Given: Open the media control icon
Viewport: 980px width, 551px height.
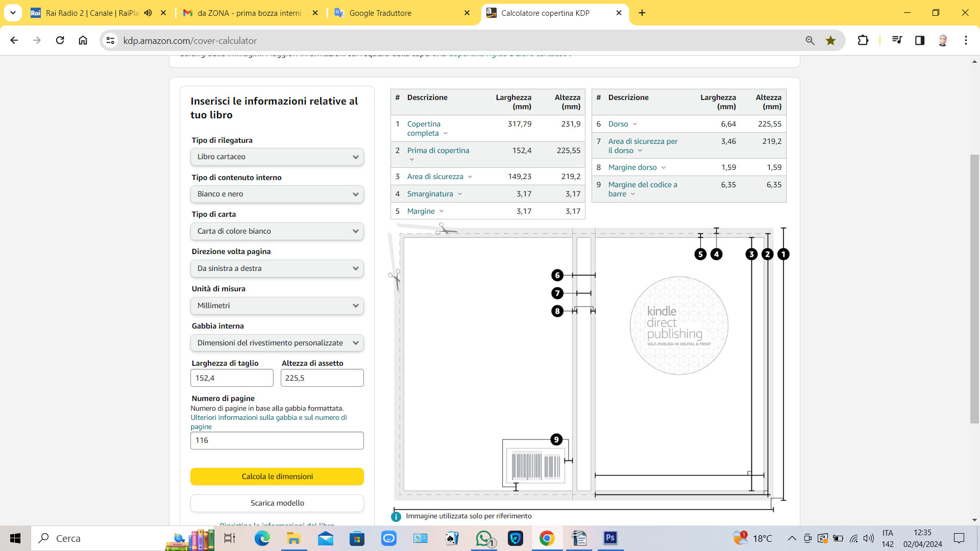Looking at the screenshot, I should point(897,40).
